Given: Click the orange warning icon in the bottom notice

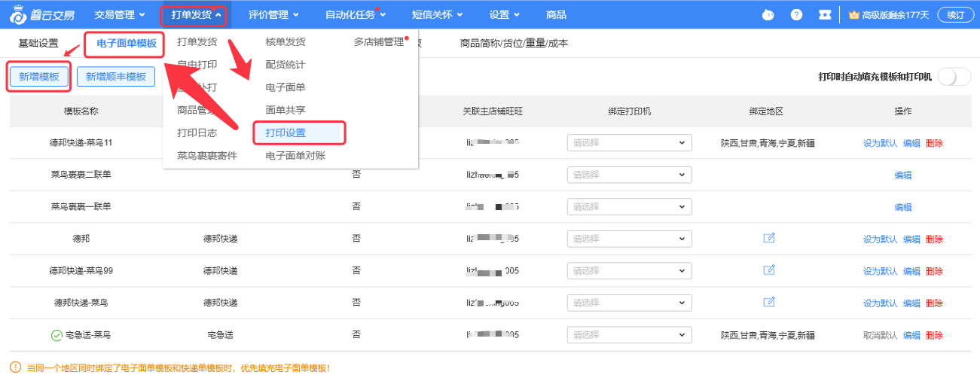Looking at the screenshot, I should point(15,367).
